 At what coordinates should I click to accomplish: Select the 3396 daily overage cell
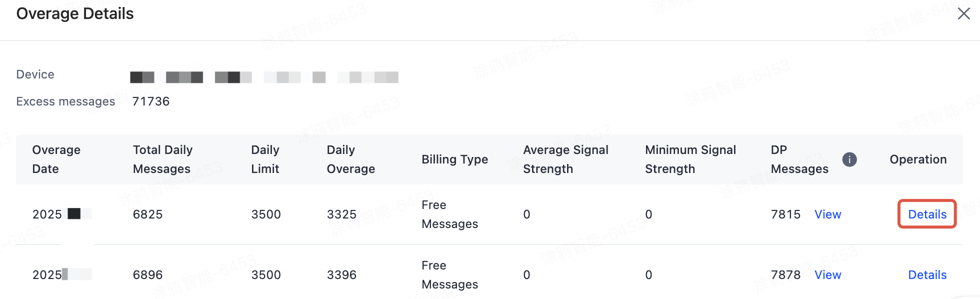341,275
